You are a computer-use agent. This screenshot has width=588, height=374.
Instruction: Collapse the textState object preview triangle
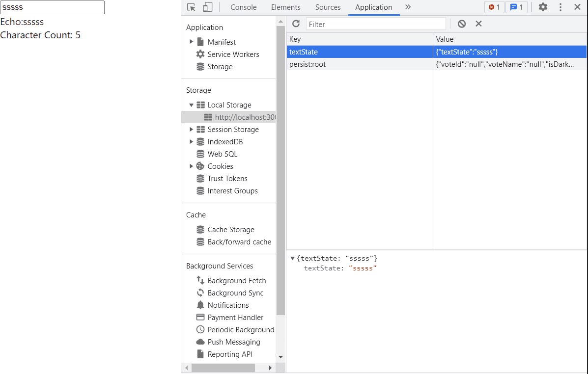(293, 258)
